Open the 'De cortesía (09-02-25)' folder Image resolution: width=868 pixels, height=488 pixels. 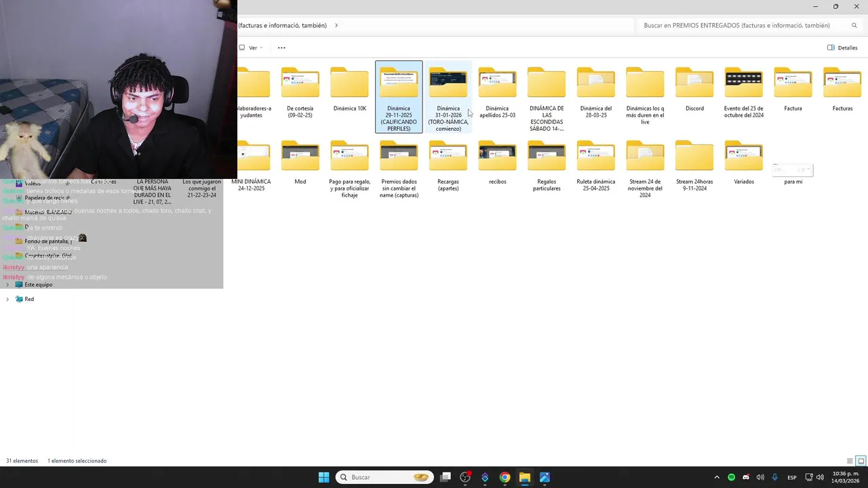pos(300,93)
